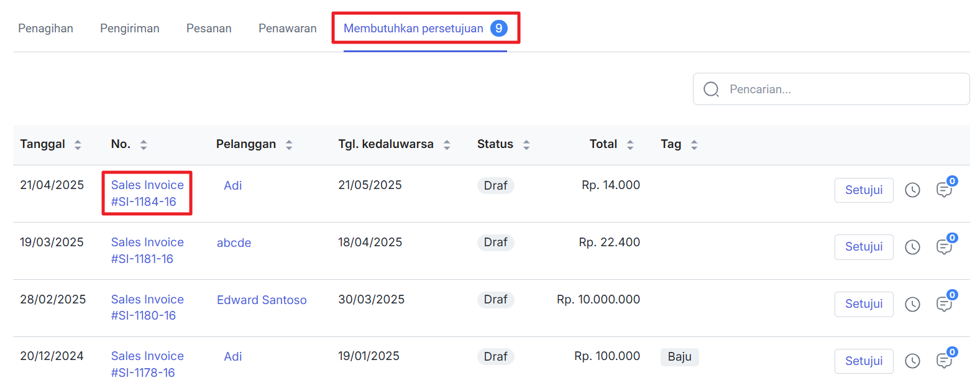
Task: Open comments for Edward Santoso invoice
Action: (x=944, y=304)
